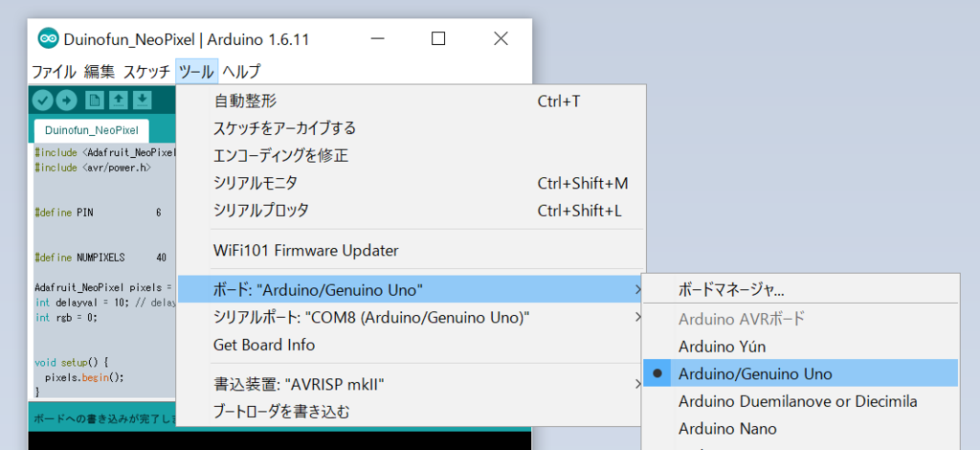Minimize the Arduino window

[x=377, y=38]
